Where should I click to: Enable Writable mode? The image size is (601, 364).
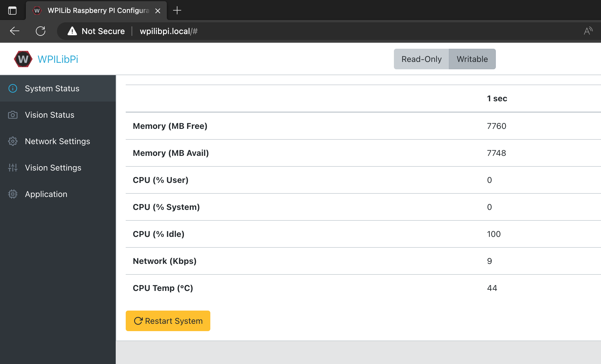(x=472, y=59)
